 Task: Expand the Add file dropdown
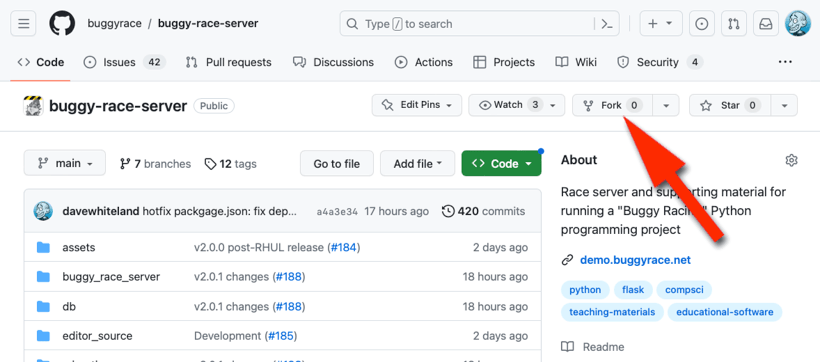coord(417,164)
